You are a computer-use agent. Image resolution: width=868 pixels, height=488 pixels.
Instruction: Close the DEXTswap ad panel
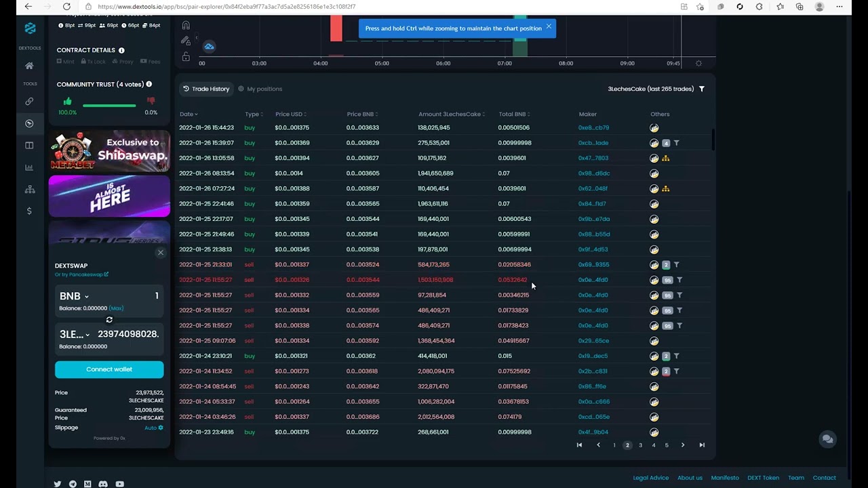click(161, 253)
